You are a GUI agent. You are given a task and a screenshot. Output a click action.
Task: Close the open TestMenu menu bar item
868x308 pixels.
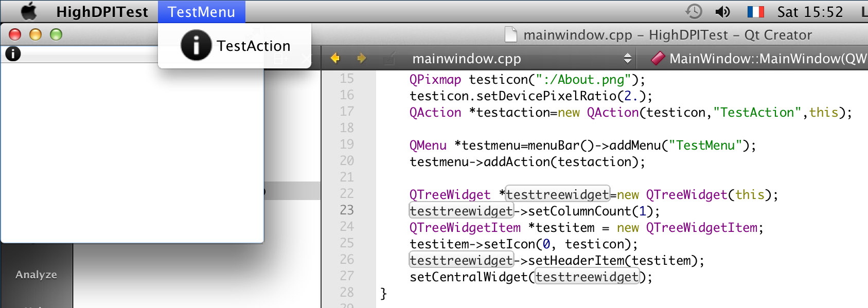click(x=201, y=12)
